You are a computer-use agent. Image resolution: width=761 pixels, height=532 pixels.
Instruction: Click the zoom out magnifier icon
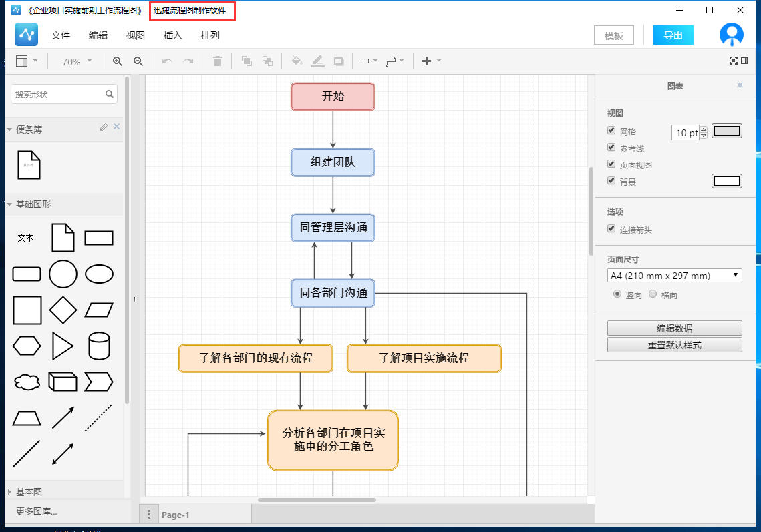click(138, 61)
